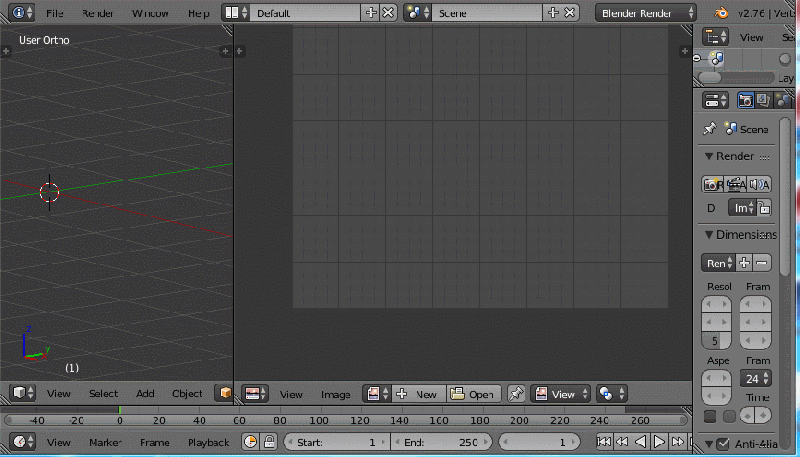800x457 pixels.
Task: Click the Open image button
Action: click(x=473, y=394)
